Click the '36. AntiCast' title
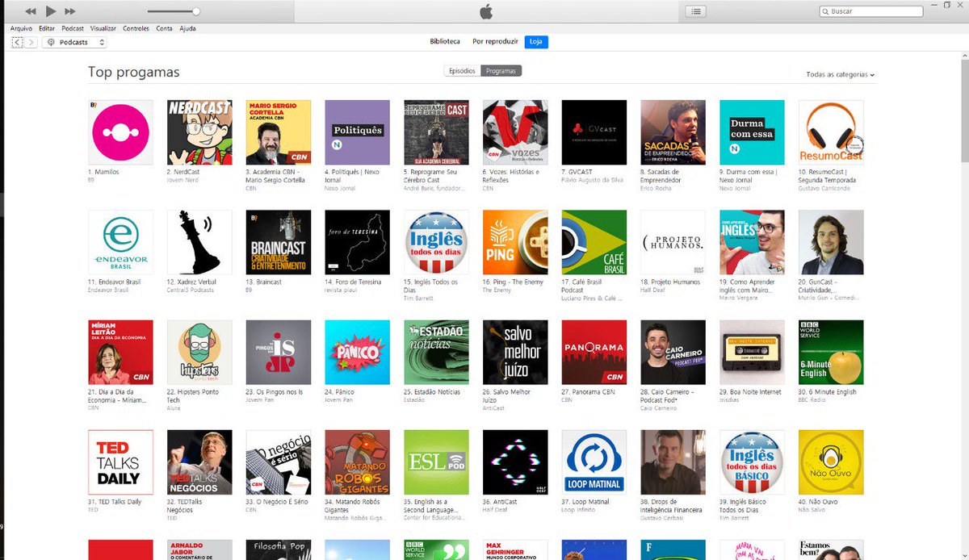The height and width of the screenshot is (560, 969). (x=501, y=501)
